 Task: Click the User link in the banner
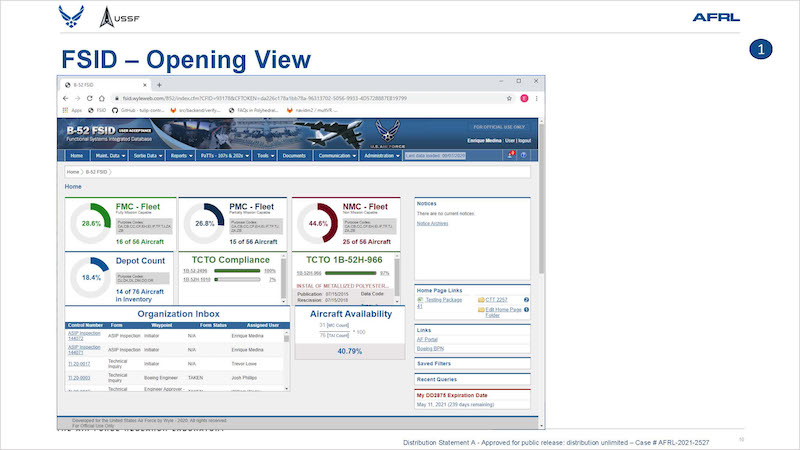(x=510, y=141)
